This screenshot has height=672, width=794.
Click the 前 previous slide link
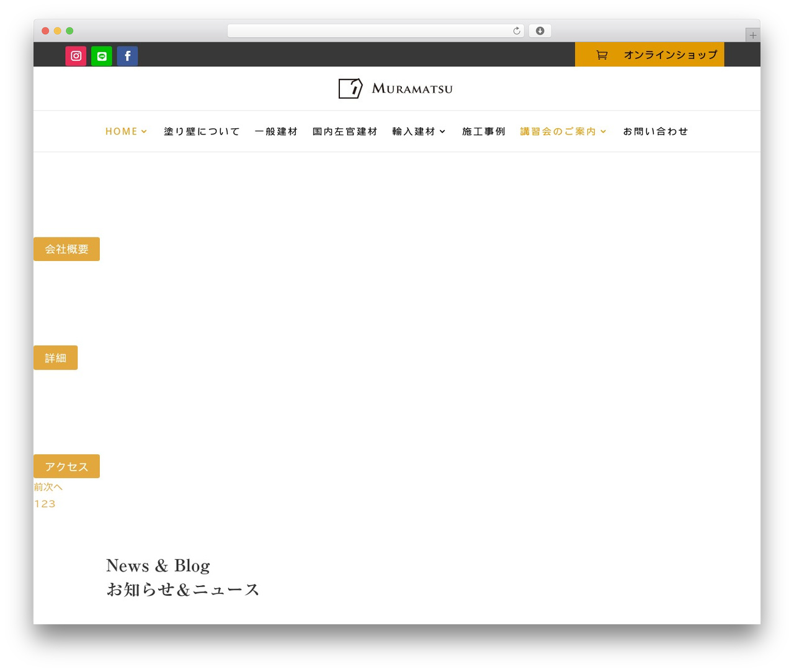(38, 487)
